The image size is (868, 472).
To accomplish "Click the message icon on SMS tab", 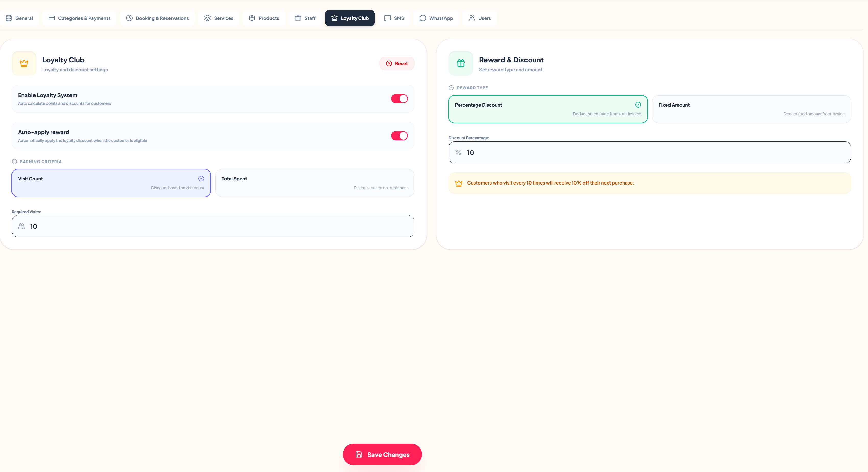I will [x=388, y=18].
